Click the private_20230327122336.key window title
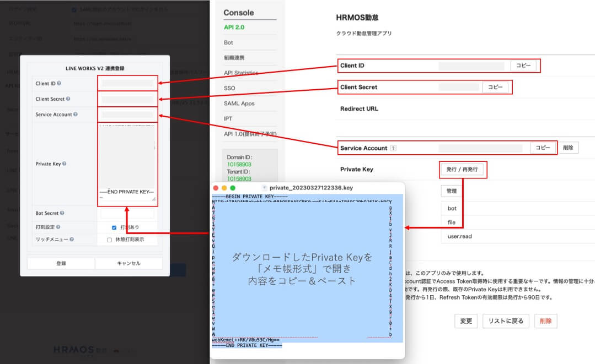The image size is (595, 364). coord(311,188)
